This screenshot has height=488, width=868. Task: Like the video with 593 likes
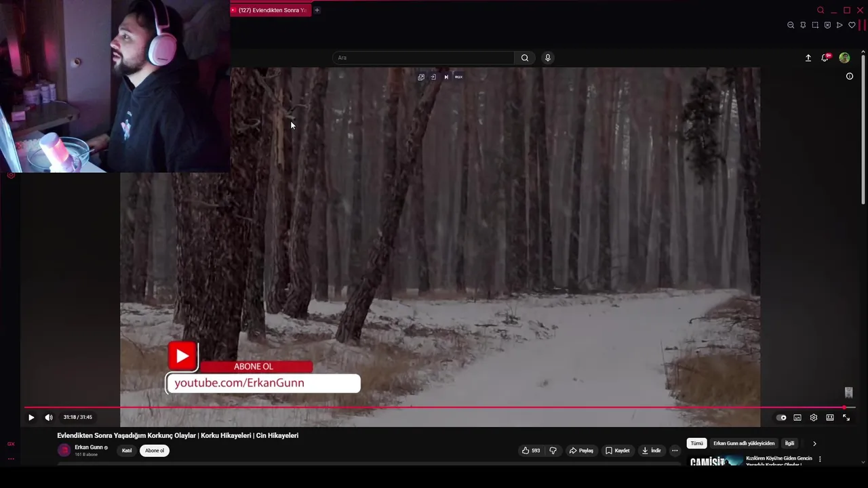[531, 451]
